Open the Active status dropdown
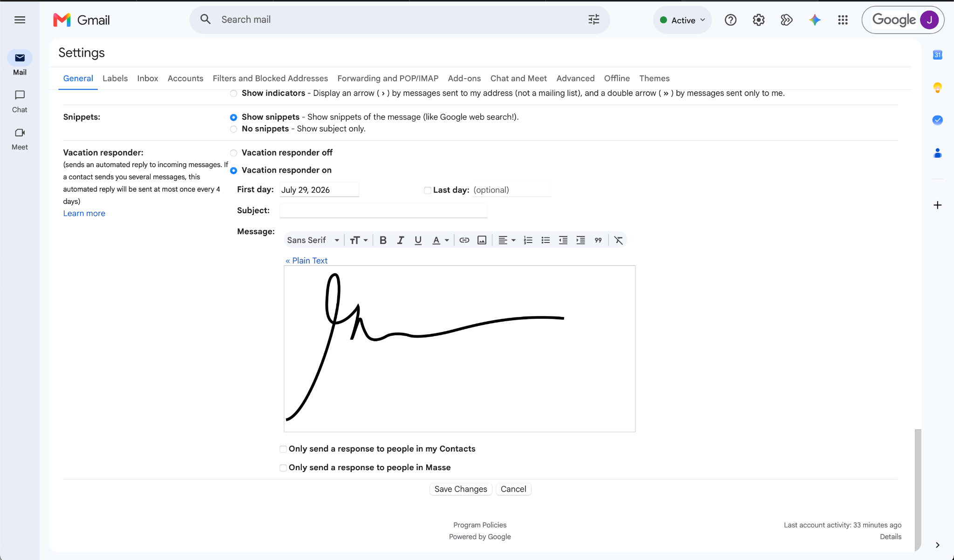The width and height of the screenshot is (954, 560). 682,20
